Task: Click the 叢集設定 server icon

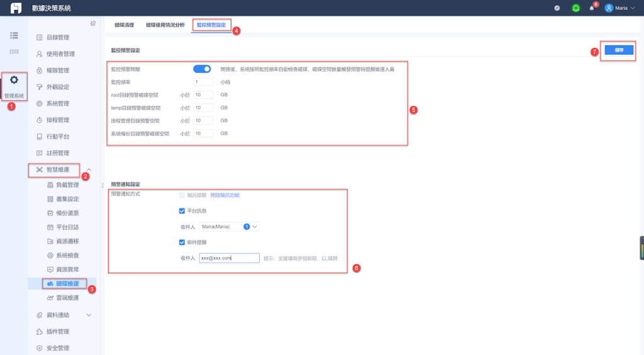Action: 50,199
